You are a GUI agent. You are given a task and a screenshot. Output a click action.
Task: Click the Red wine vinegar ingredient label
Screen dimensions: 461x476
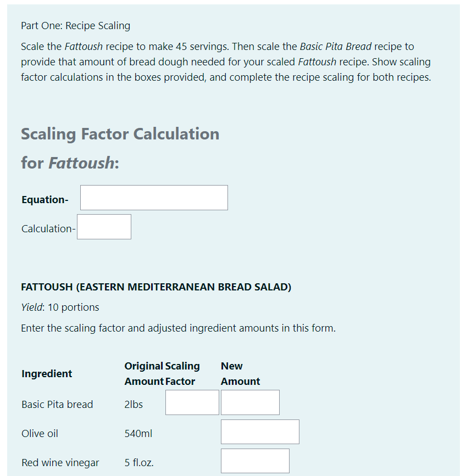click(60, 462)
